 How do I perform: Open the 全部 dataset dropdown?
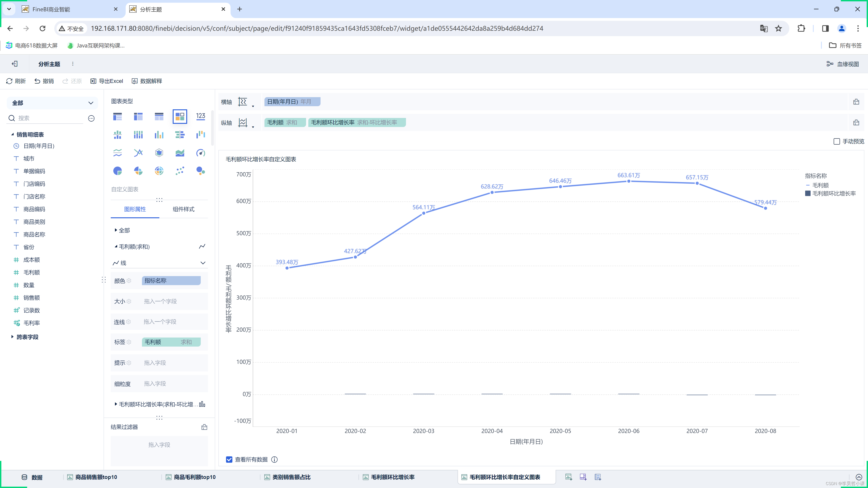click(x=52, y=103)
